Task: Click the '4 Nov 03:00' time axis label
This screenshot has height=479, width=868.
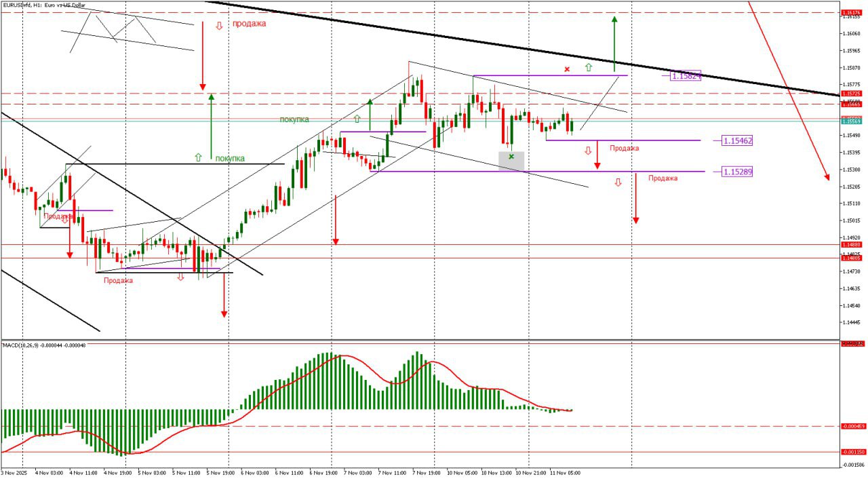Action: (49, 473)
